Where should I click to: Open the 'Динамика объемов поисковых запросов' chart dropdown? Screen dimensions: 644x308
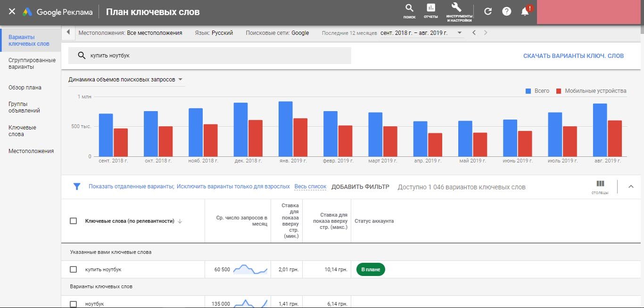[x=125, y=80]
